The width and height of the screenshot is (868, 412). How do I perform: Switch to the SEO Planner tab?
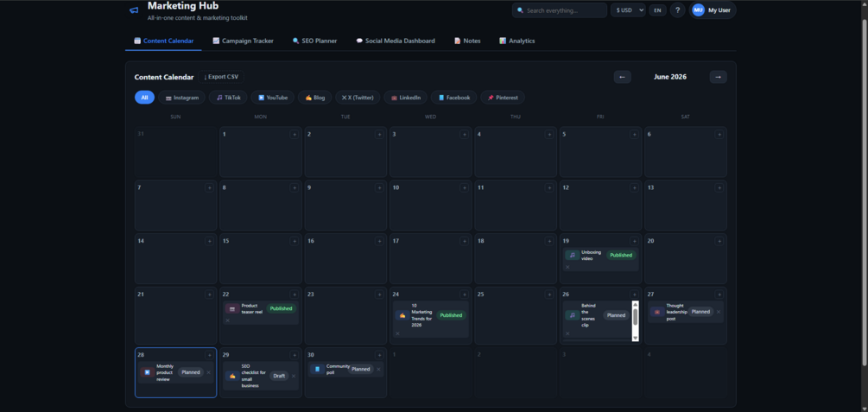pos(314,41)
